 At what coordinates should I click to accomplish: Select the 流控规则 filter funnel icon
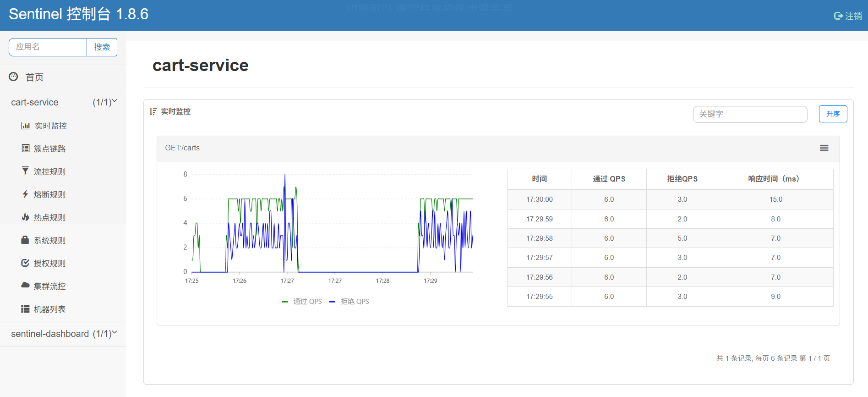pos(25,171)
